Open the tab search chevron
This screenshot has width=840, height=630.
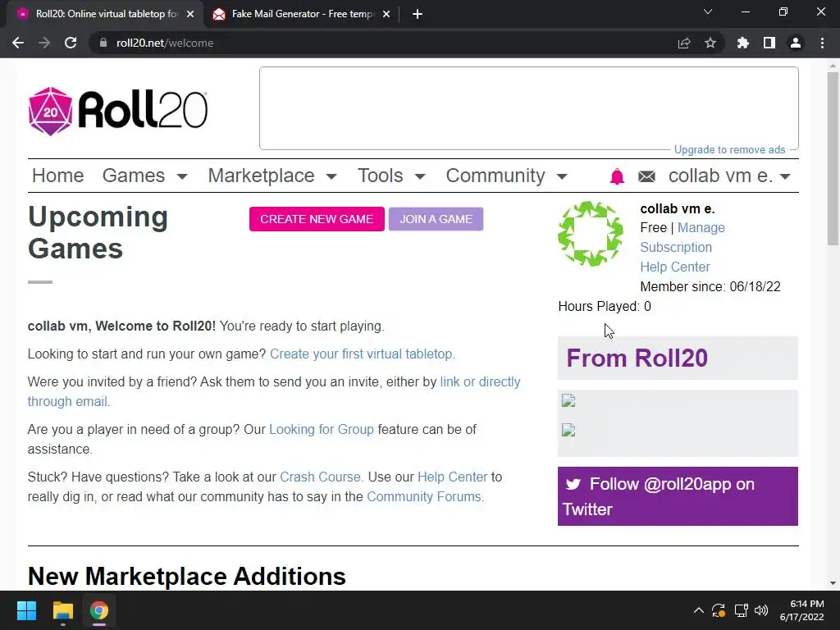click(708, 11)
